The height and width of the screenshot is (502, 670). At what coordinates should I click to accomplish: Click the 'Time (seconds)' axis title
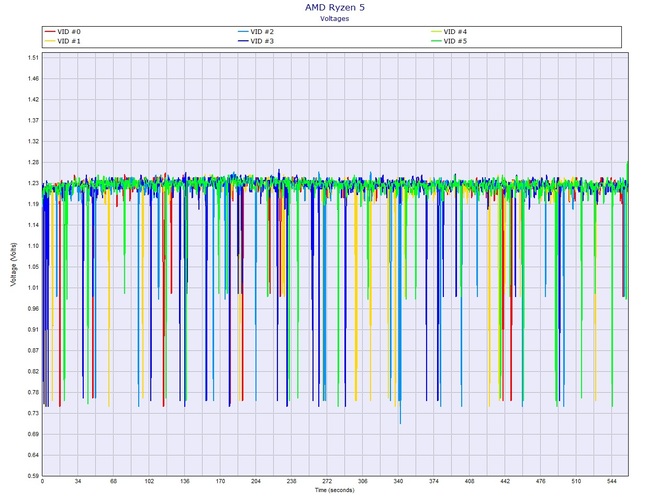pyautogui.click(x=335, y=490)
